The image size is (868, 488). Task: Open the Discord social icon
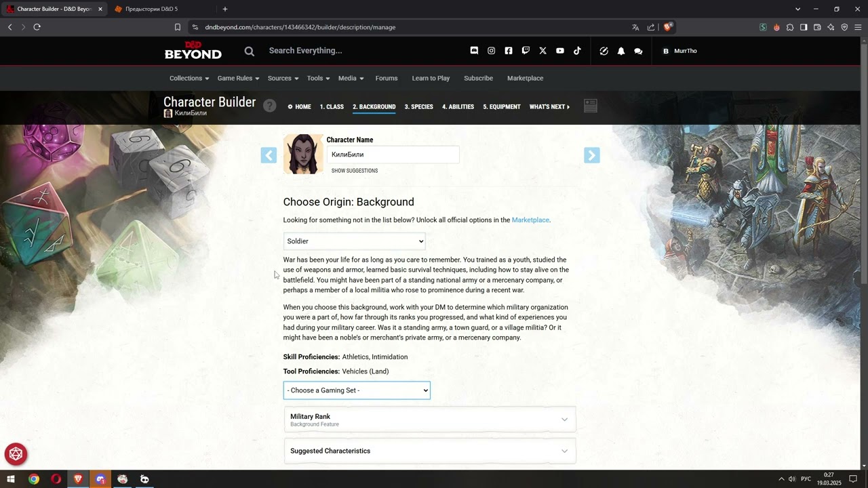(x=474, y=51)
